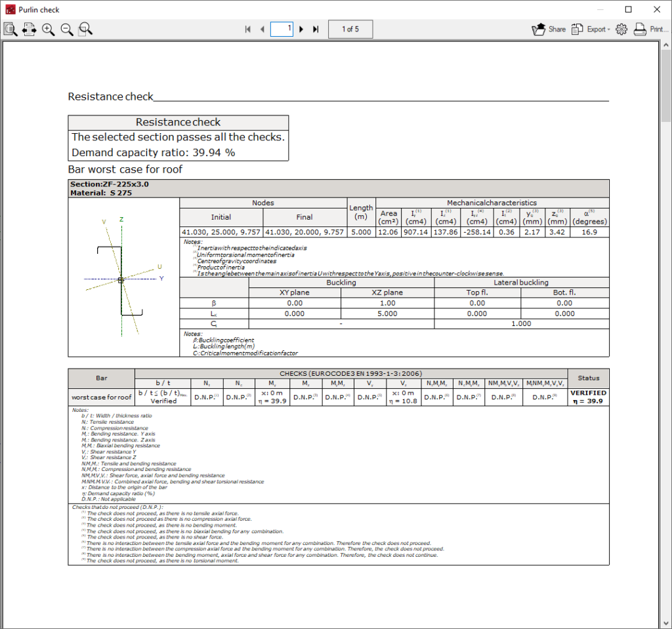Screen dimensions: 672x629
Task: Click the full page view icon
Action: click(10, 29)
